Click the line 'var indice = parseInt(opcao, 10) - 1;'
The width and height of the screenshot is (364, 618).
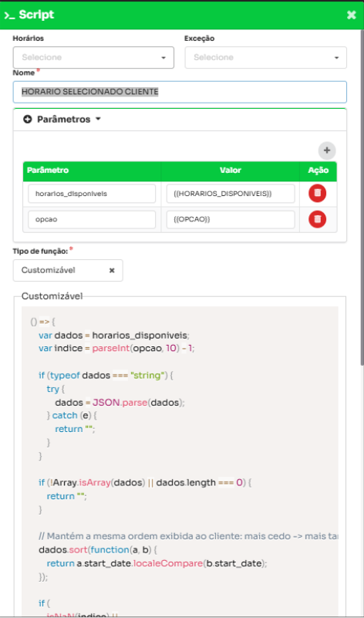[x=116, y=349]
